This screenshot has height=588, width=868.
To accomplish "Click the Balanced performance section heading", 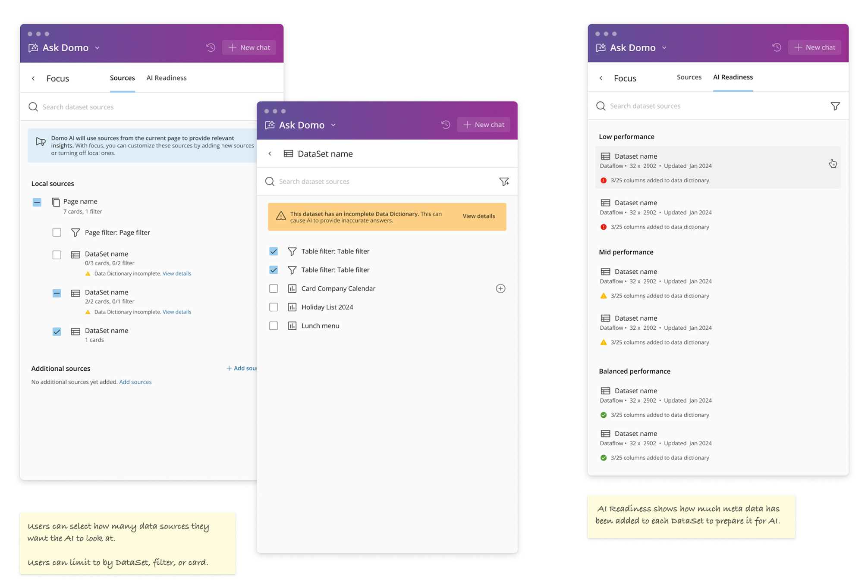I will coord(635,371).
